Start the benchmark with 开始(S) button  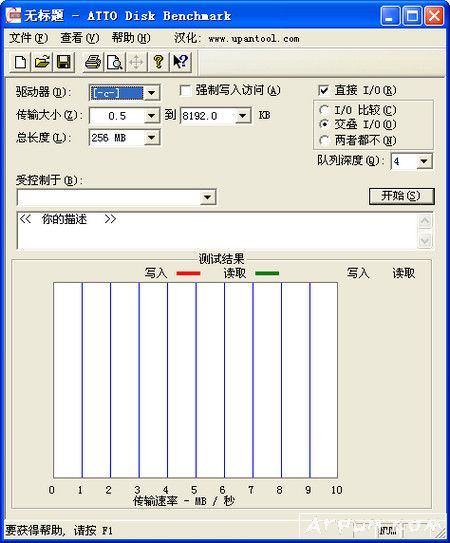tap(401, 196)
